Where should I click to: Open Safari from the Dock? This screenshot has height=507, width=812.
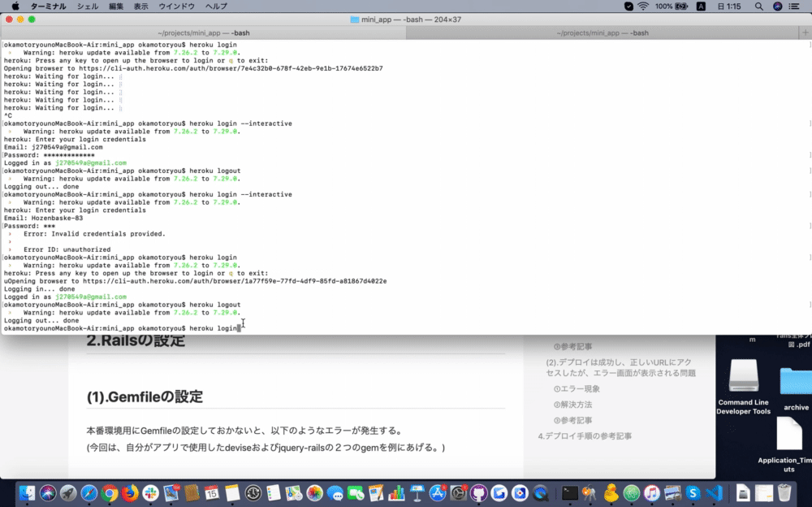point(89,492)
